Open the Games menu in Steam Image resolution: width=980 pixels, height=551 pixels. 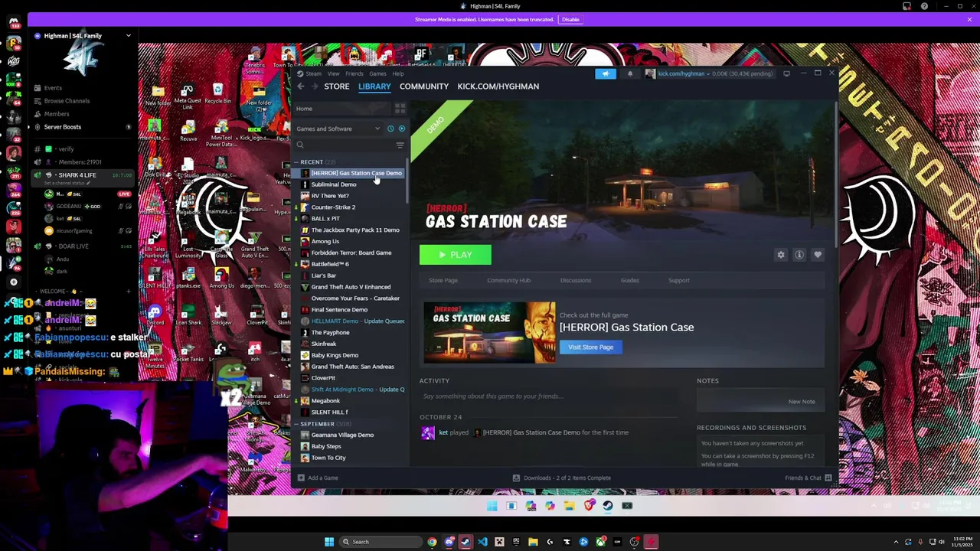[x=377, y=73]
